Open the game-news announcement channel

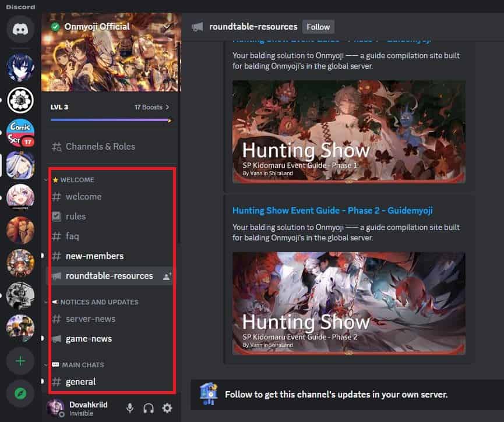(111, 339)
